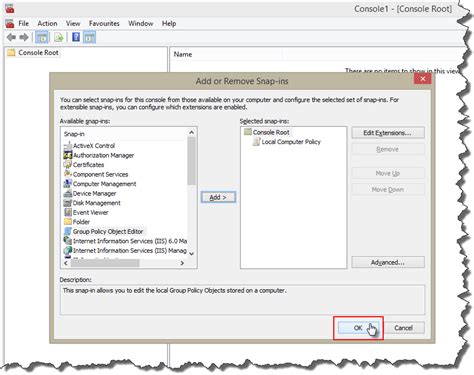Select the Certificates text row
The width and height of the screenshot is (474, 375).
[88, 165]
